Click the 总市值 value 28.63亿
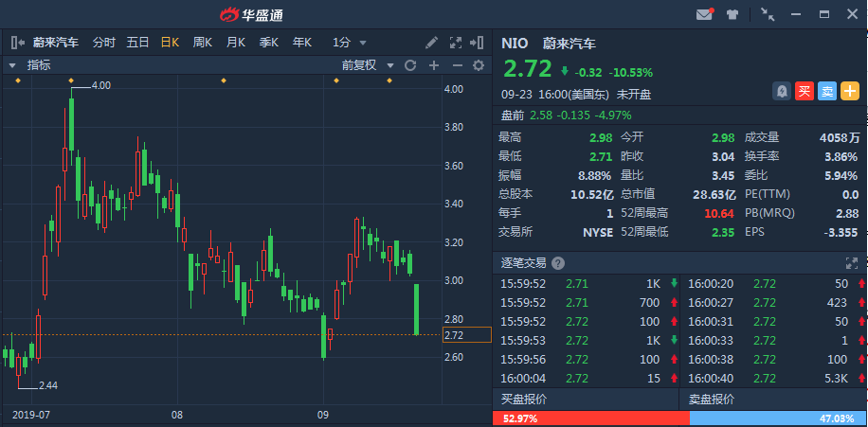 tap(714, 195)
